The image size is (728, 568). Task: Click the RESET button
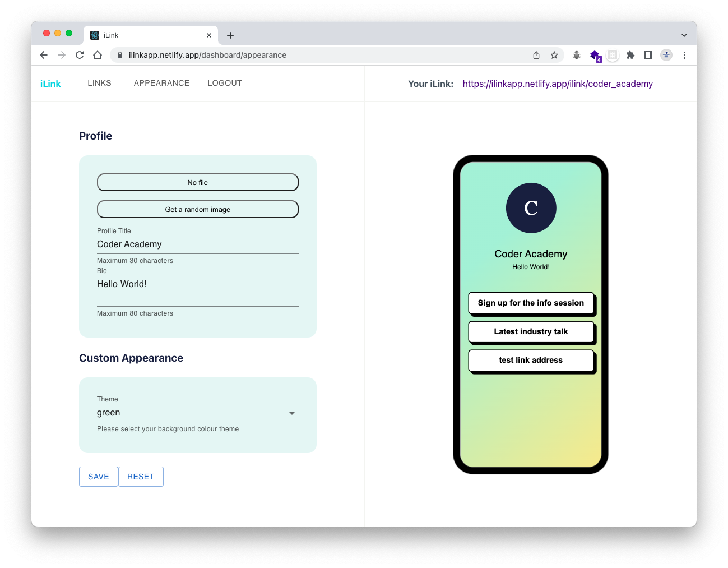pos(141,477)
